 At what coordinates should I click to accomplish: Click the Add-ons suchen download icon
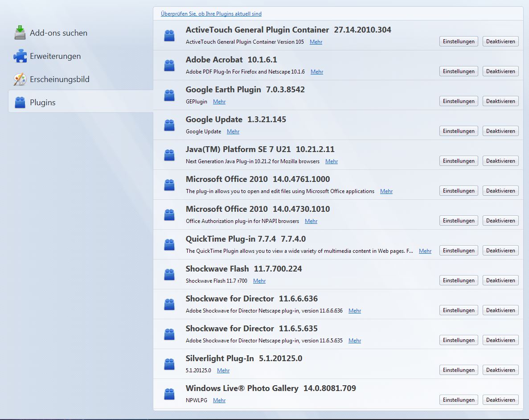click(20, 33)
